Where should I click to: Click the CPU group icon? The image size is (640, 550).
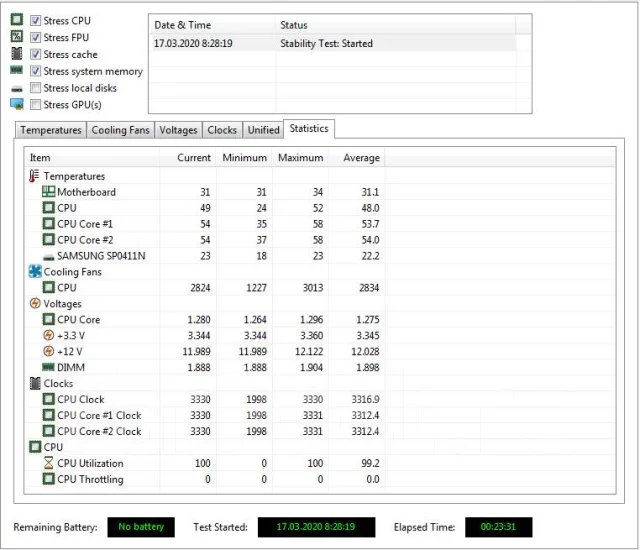click(35, 447)
